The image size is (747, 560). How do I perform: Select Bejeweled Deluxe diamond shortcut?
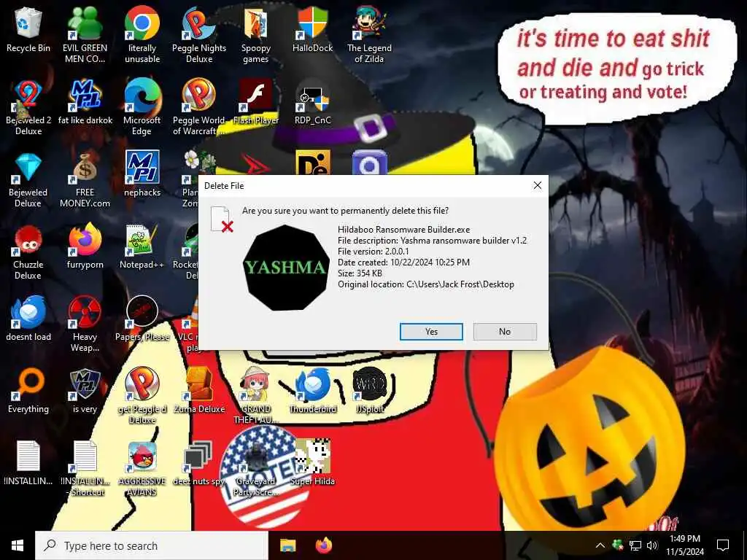28,180
